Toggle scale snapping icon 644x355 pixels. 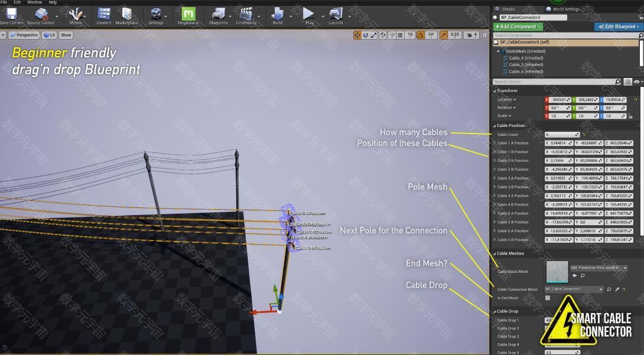coord(444,35)
